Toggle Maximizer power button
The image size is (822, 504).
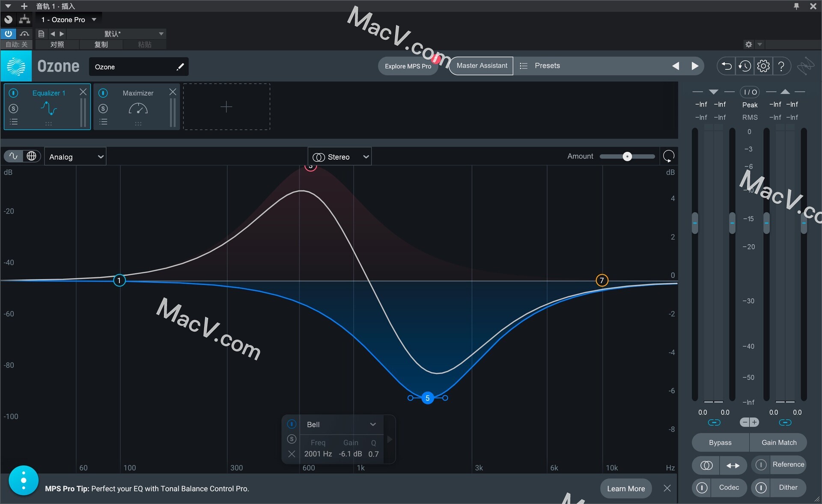(x=103, y=93)
